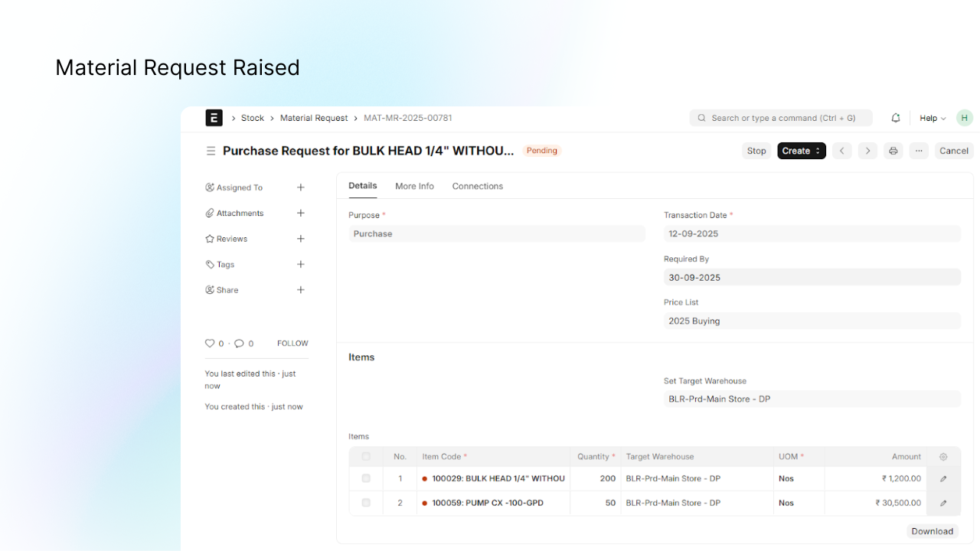Click the Item Code column header

click(x=494, y=457)
